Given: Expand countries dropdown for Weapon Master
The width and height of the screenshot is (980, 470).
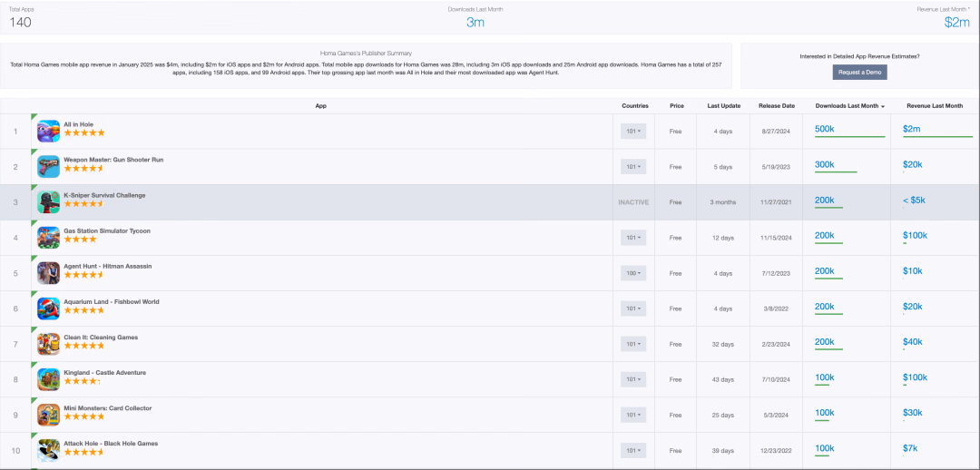Looking at the screenshot, I should pyautogui.click(x=633, y=167).
